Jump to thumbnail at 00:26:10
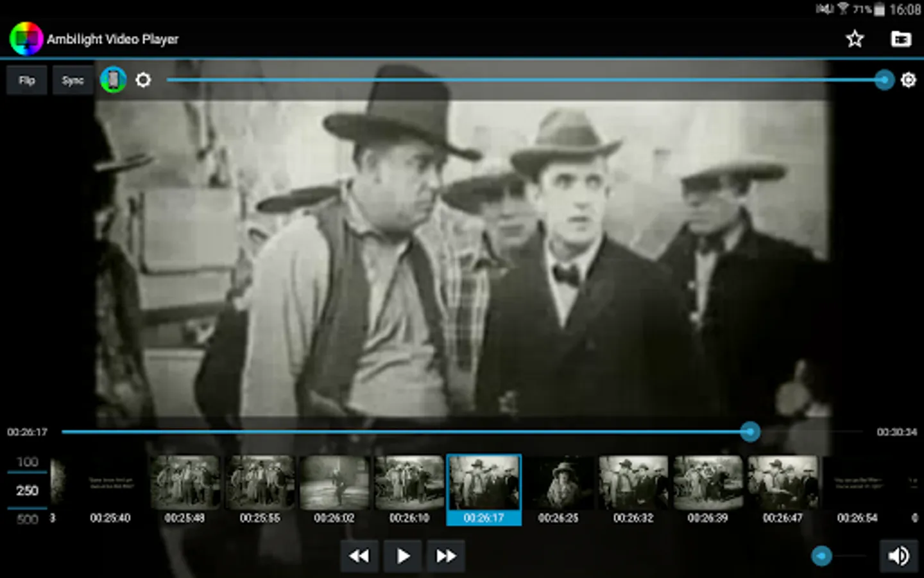 [x=409, y=491]
